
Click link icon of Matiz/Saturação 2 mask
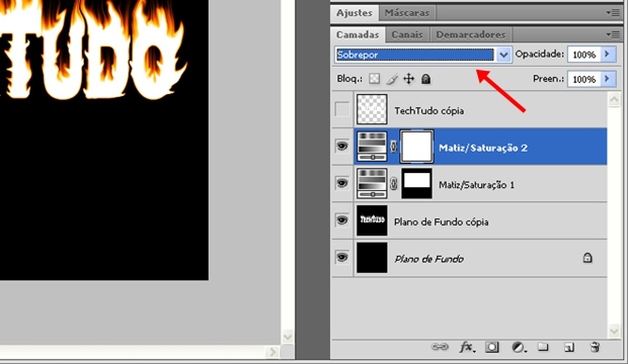click(393, 147)
